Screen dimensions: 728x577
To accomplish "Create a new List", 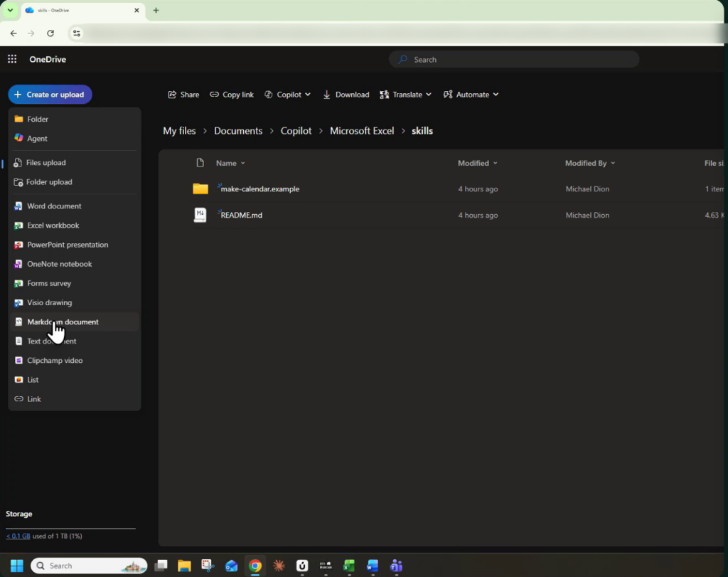I will [74, 379].
